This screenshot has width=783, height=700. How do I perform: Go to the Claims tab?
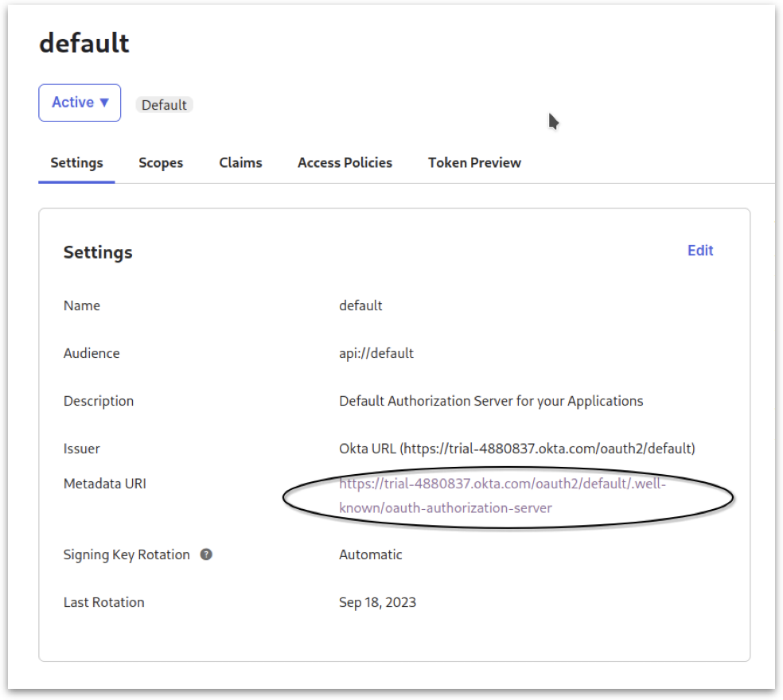coord(240,162)
